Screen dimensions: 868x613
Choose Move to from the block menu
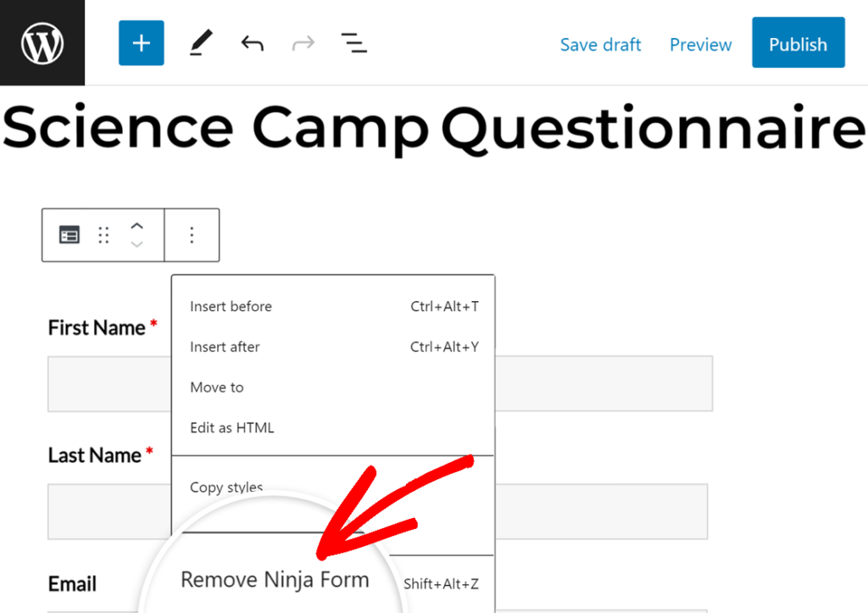[x=216, y=387]
